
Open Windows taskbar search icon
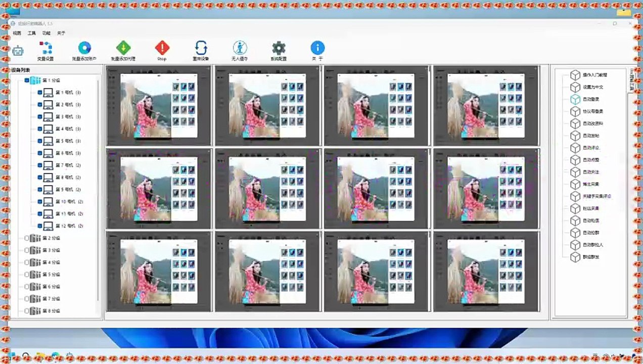point(25,356)
